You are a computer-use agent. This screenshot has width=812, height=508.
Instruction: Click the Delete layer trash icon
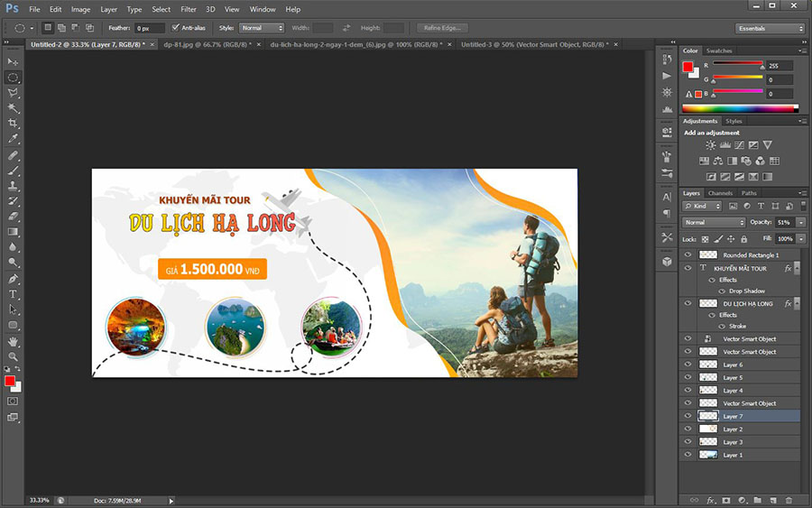click(x=789, y=499)
